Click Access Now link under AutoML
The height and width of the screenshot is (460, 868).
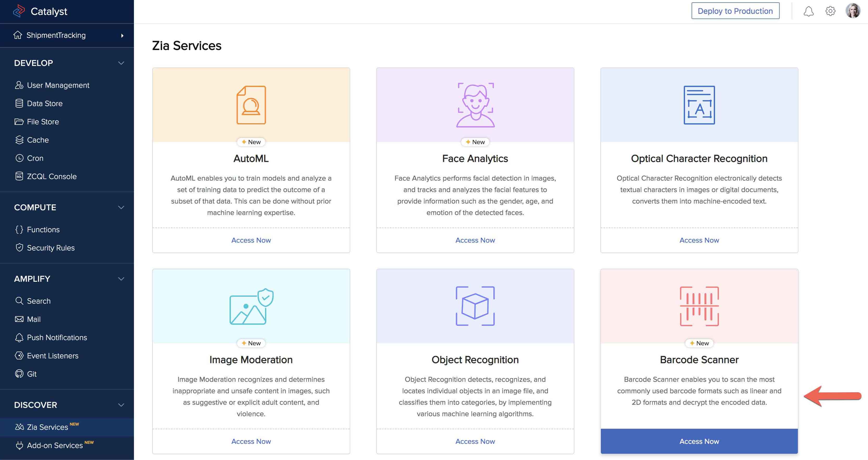tap(251, 240)
